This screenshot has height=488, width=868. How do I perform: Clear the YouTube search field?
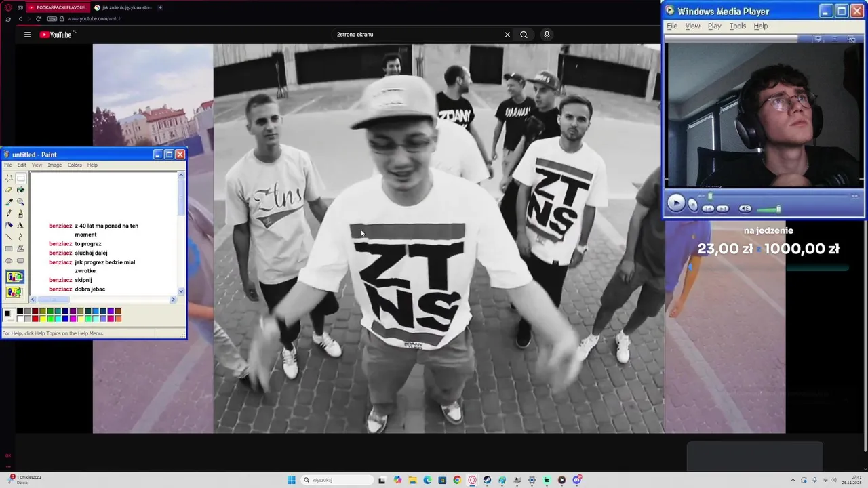coord(507,35)
